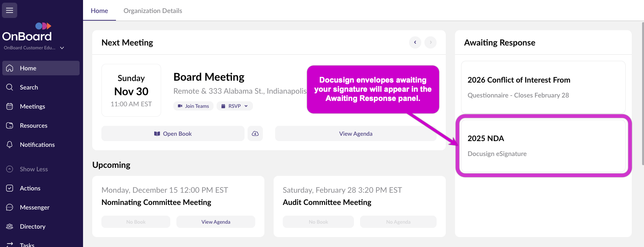Open Directory people icon in sidebar
Viewport: 644px width, 247px height.
click(x=10, y=226)
